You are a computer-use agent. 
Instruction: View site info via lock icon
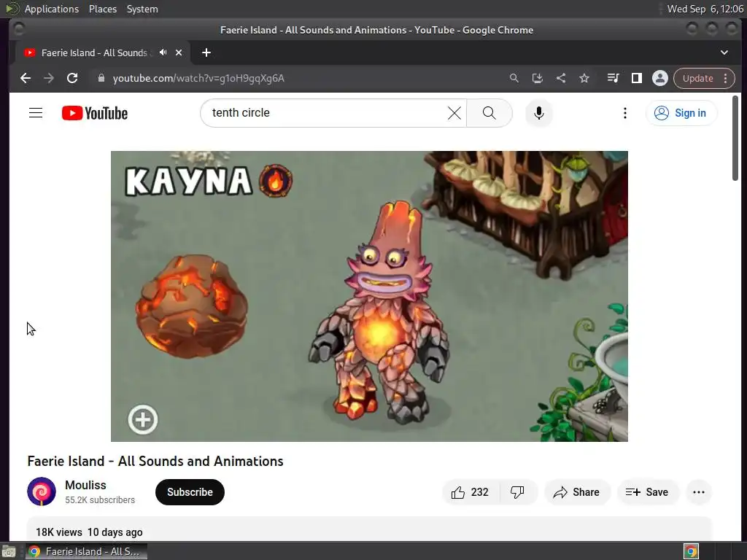click(x=101, y=78)
